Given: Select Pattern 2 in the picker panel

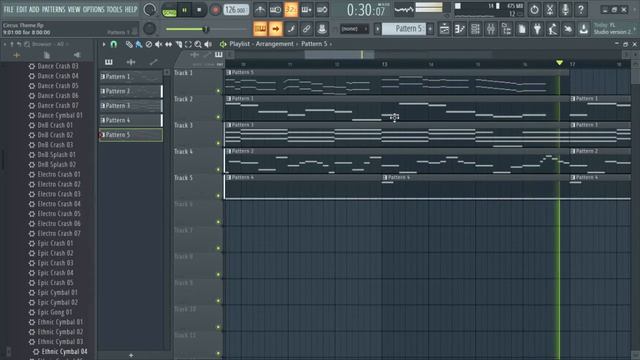Looking at the screenshot, I should coord(131,91).
